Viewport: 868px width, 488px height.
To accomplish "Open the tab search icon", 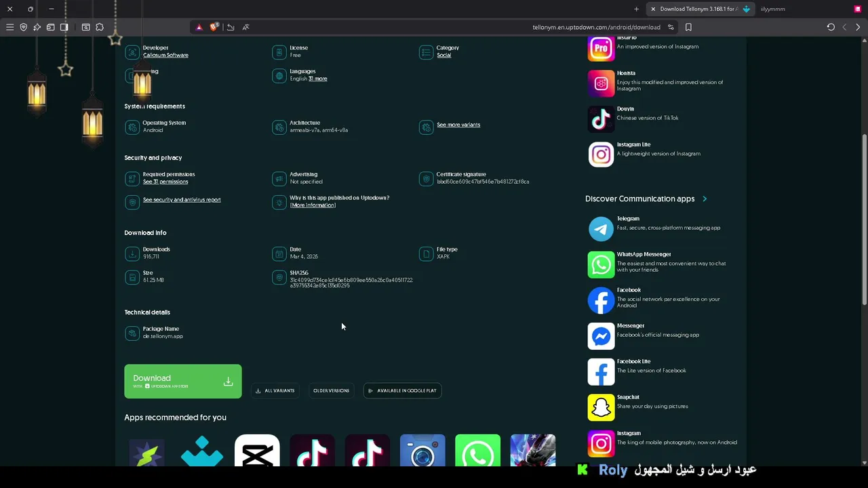I will click(86, 27).
